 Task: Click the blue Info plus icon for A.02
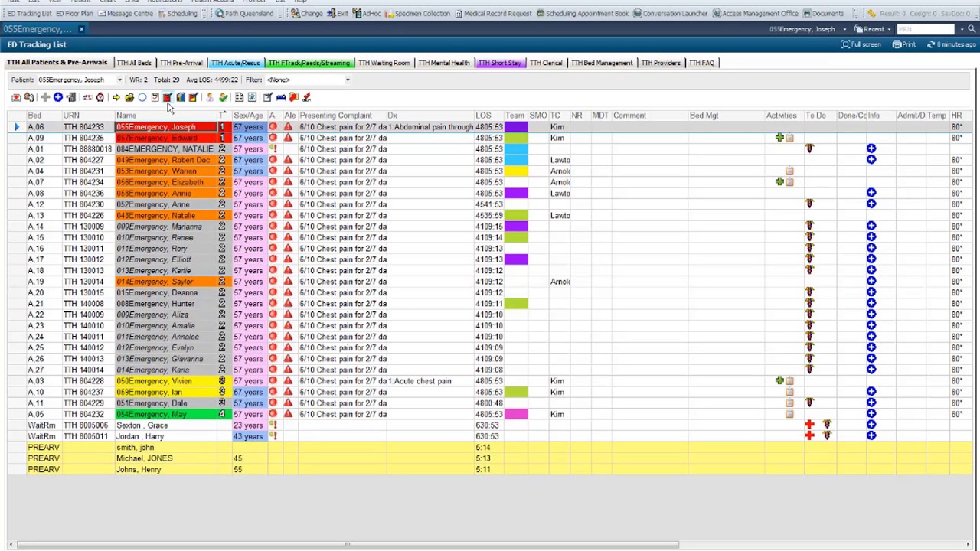pyautogui.click(x=871, y=160)
